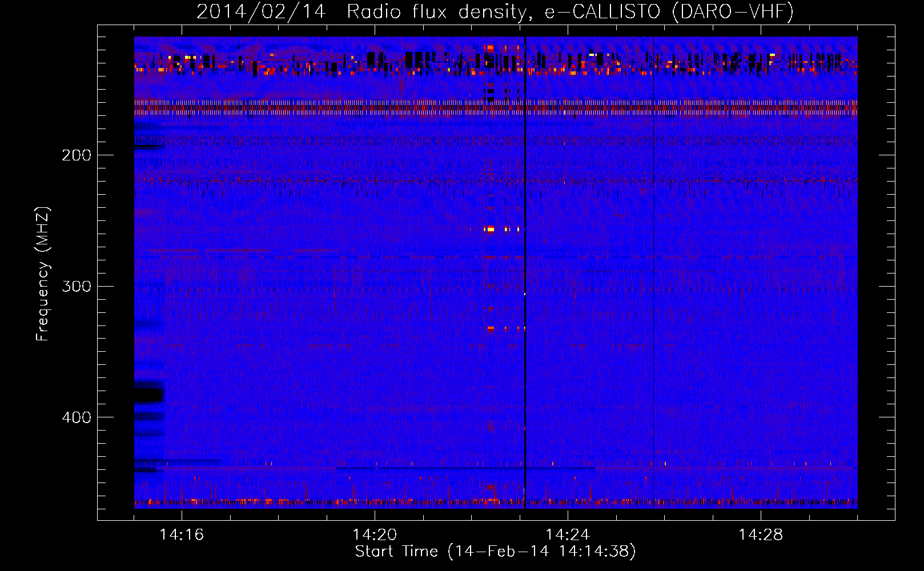Click the thick black vertical line after 14:23

coord(525,272)
